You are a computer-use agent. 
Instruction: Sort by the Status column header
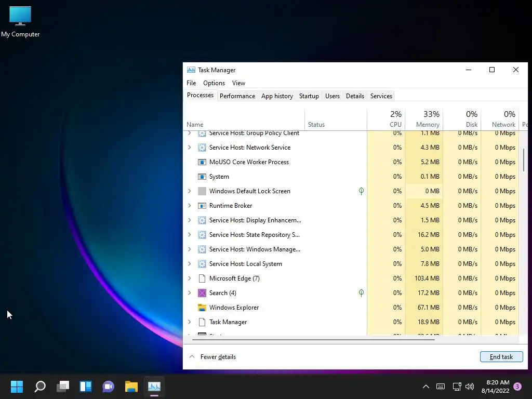(336, 119)
